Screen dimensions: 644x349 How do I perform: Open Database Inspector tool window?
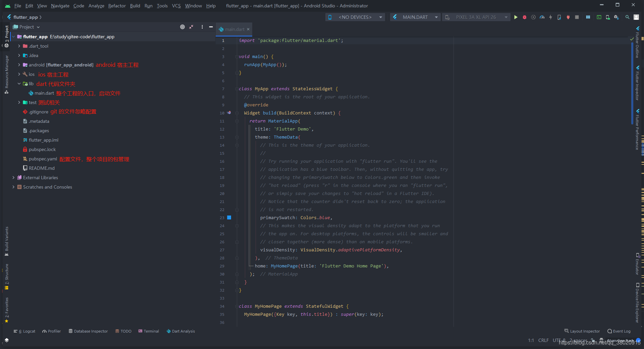click(88, 331)
